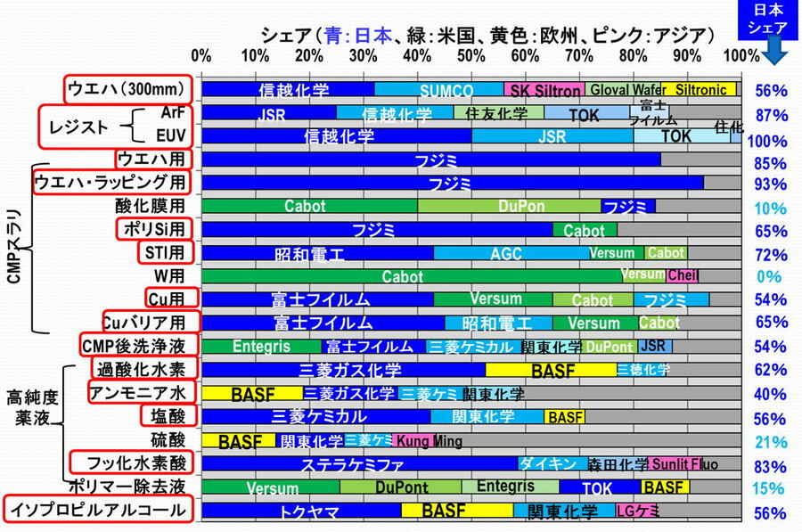Select the ウエハ(300mm) row label

pyautogui.click(x=129, y=89)
